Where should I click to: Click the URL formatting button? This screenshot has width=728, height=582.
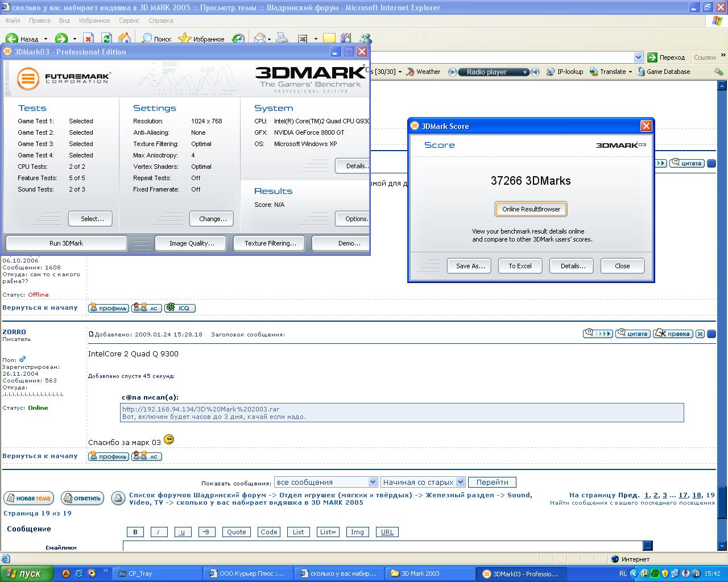pyautogui.click(x=387, y=532)
